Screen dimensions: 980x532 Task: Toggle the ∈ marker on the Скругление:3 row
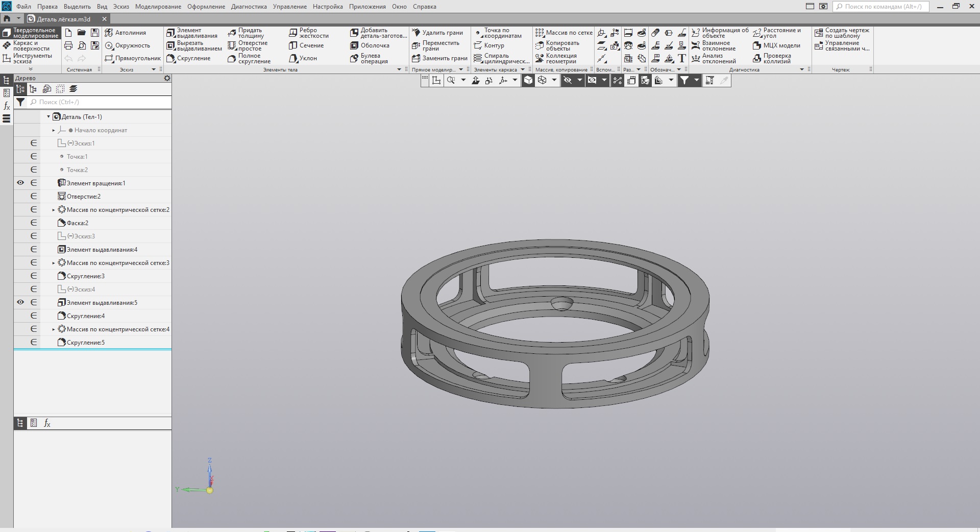[x=34, y=276]
